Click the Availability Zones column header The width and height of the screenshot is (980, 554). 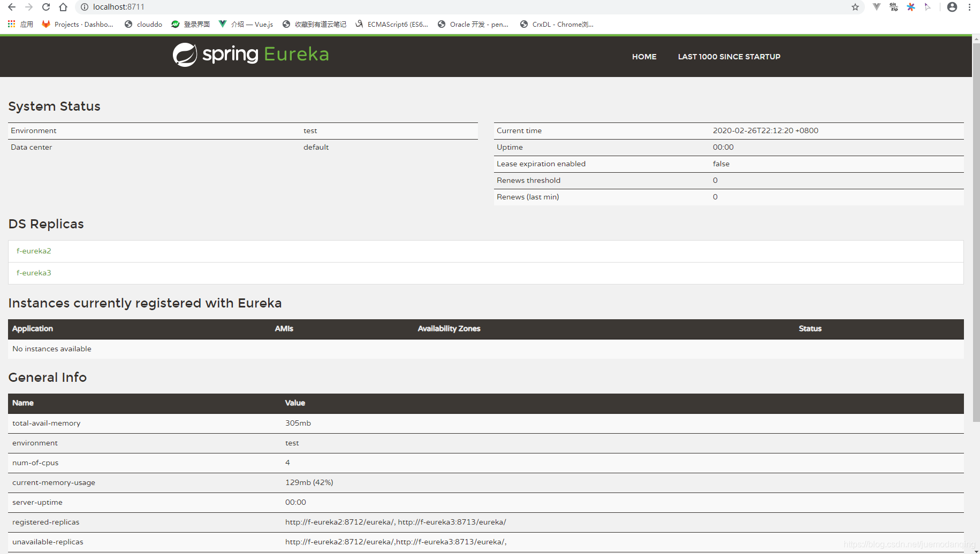[x=449, y=328]
